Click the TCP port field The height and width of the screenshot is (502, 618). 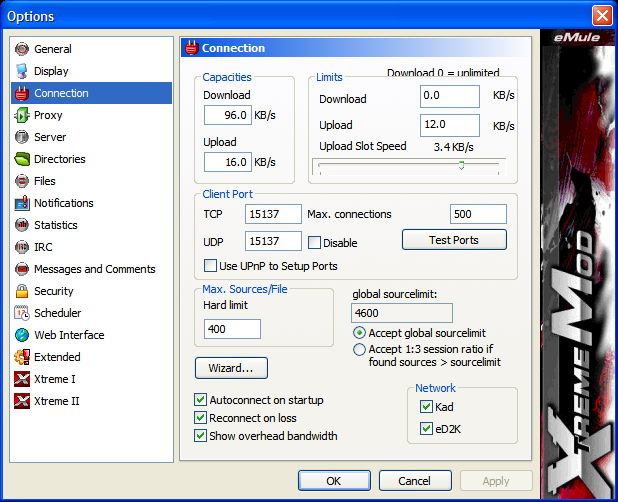(x=273, y=214)
